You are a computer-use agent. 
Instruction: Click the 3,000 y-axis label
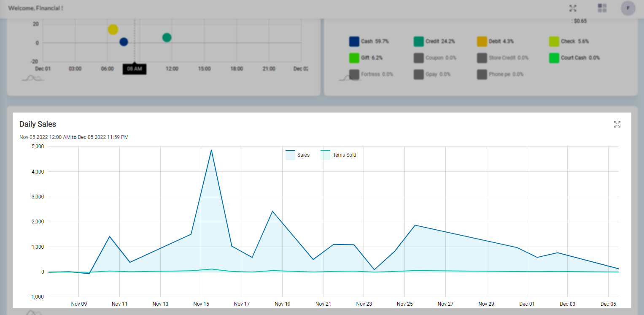pyautogui.click(x=37, y=197)
